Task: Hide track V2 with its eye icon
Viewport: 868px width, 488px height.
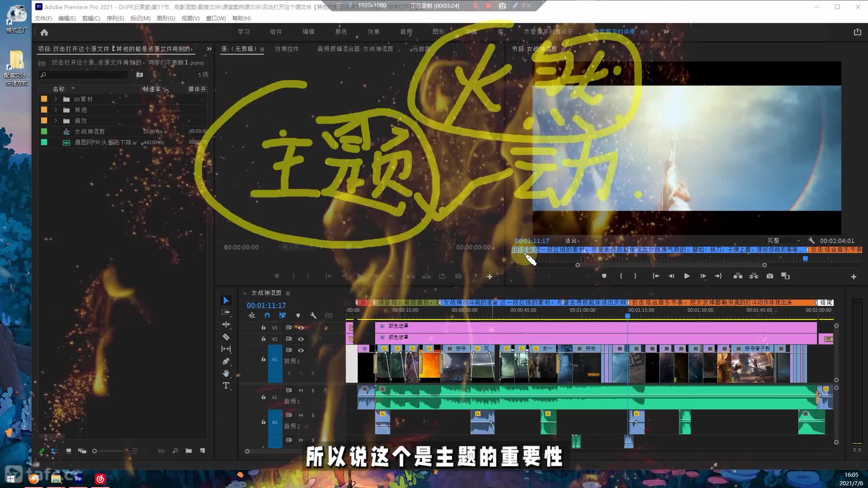Action: pyautogui.click(x=301, y=339)
